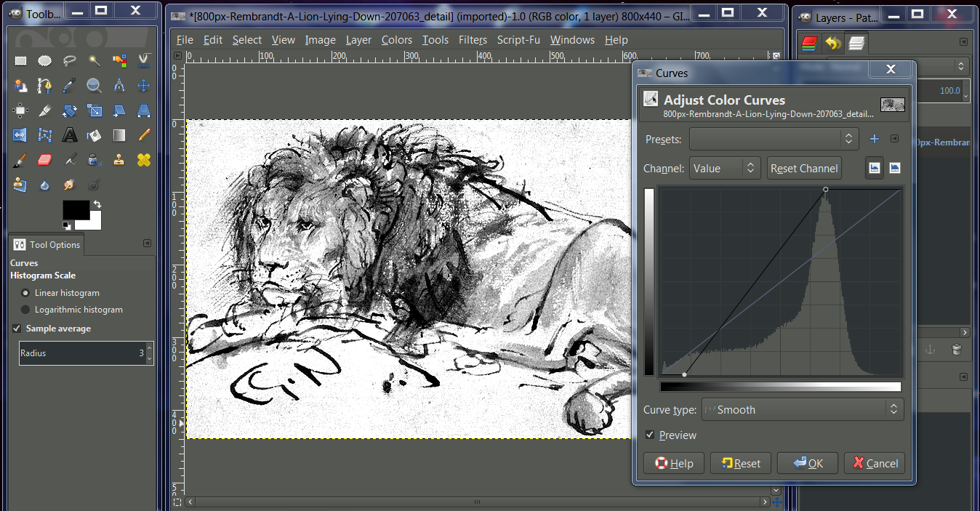Cancel the Curves dialog
Image resolution: width=980 pixels, height=511 pixels.
click(875, 464)
